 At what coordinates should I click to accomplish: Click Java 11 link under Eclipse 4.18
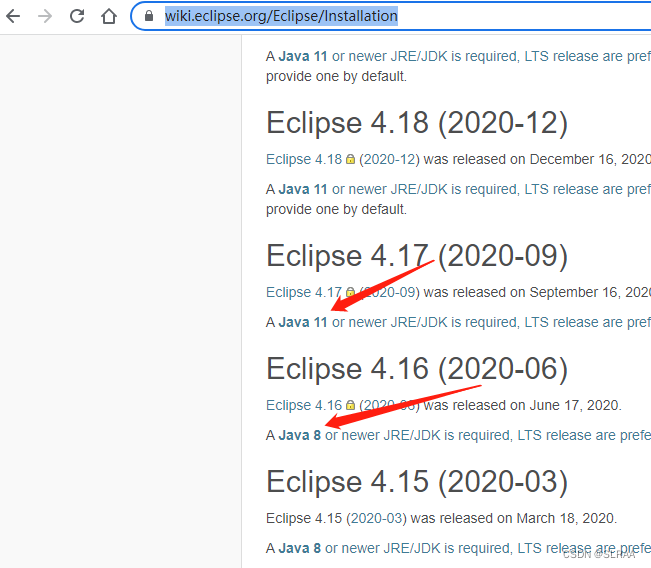coord(303,189)
